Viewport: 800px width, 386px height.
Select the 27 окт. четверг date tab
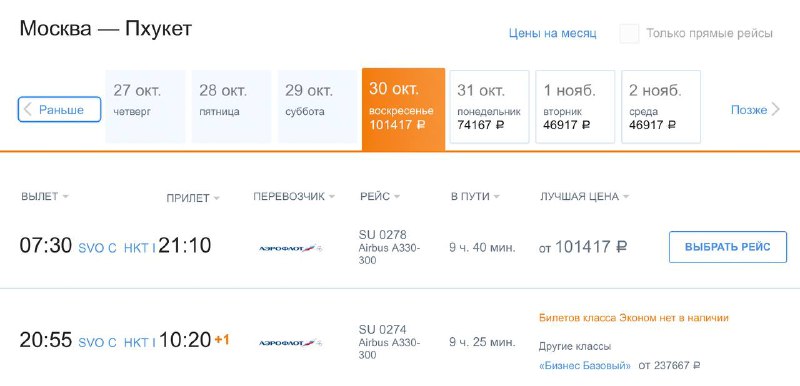[145, 107]
